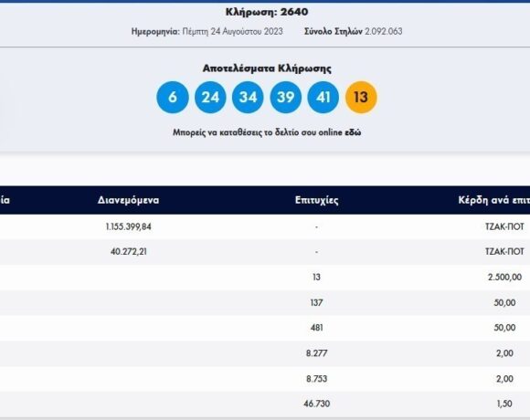530x420 pixels.
Task: Click the 8.753 winners cell
Action: pos(316,379)
